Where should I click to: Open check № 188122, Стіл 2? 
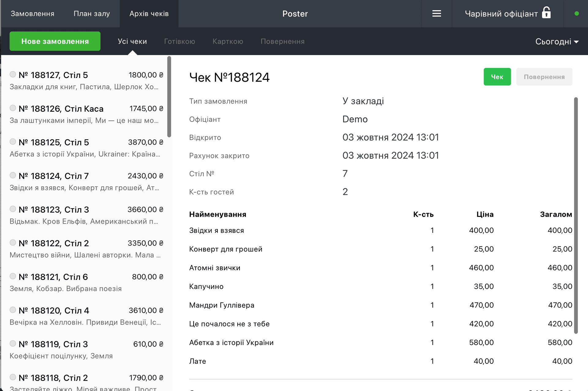coord(86,249)
